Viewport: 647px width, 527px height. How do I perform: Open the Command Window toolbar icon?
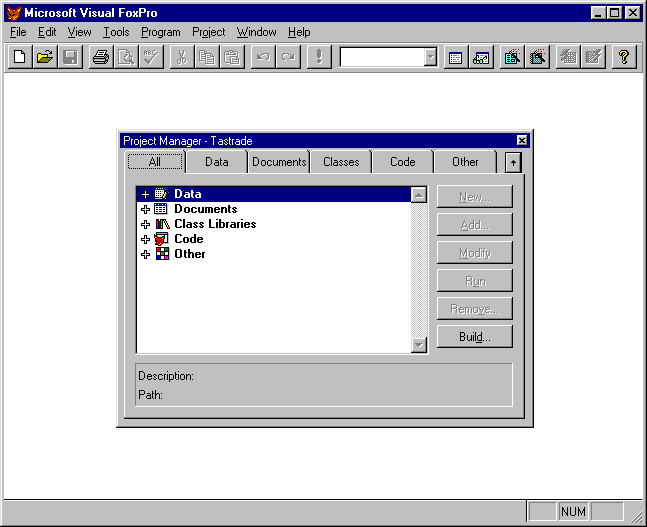pos(456,57)
